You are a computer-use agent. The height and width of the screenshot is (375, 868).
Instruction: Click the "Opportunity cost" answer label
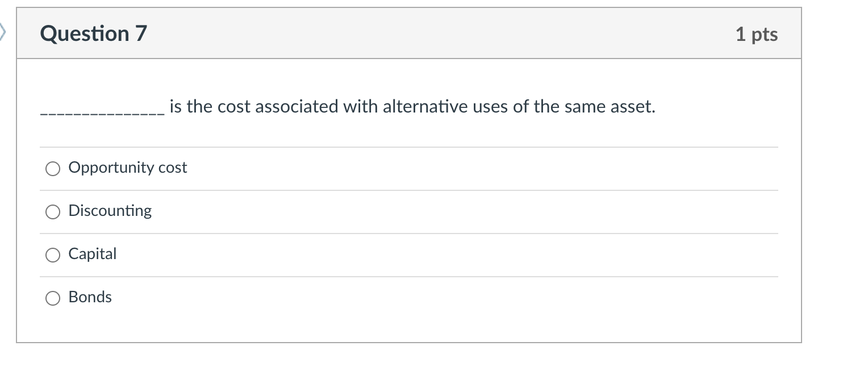[x=128, y=168]
